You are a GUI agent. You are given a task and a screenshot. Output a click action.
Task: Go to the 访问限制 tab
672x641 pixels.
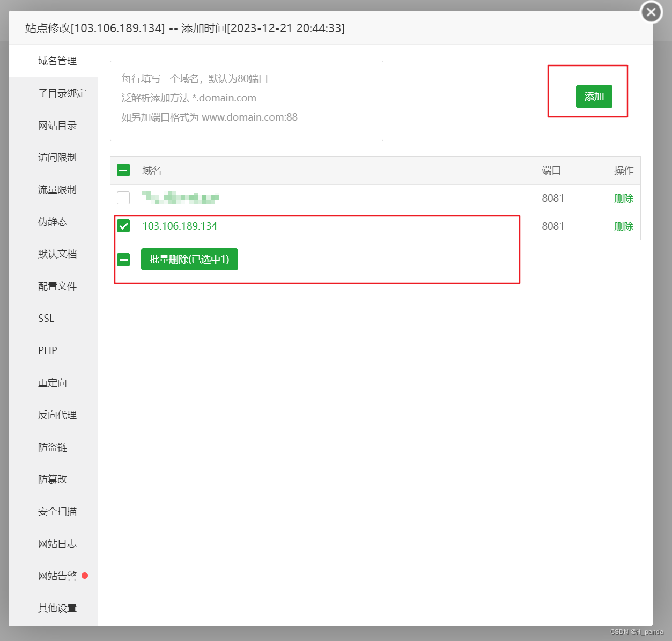[53, 157]
